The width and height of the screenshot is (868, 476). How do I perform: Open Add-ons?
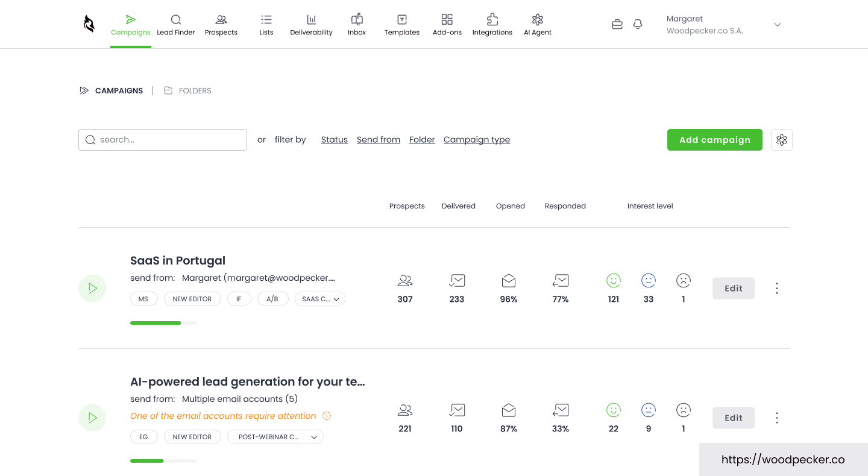(x=447, y=25)
